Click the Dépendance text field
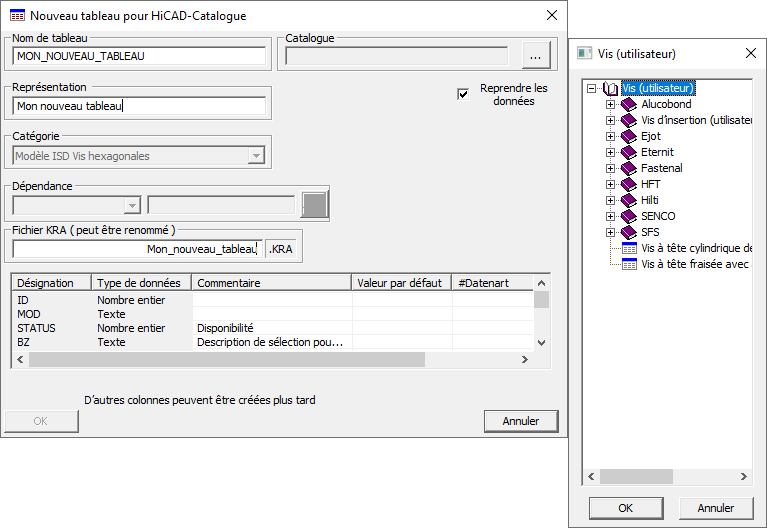The image size is (767, 528). point(222,206)
